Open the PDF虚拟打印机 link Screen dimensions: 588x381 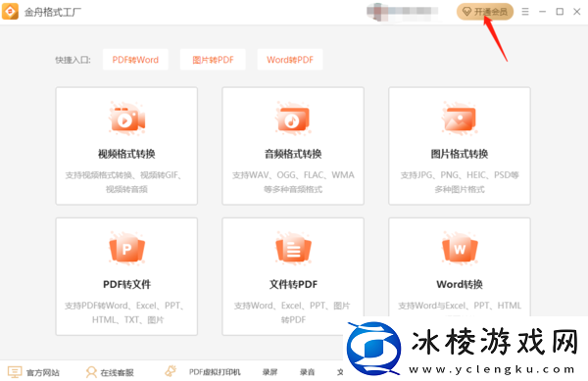215,372
